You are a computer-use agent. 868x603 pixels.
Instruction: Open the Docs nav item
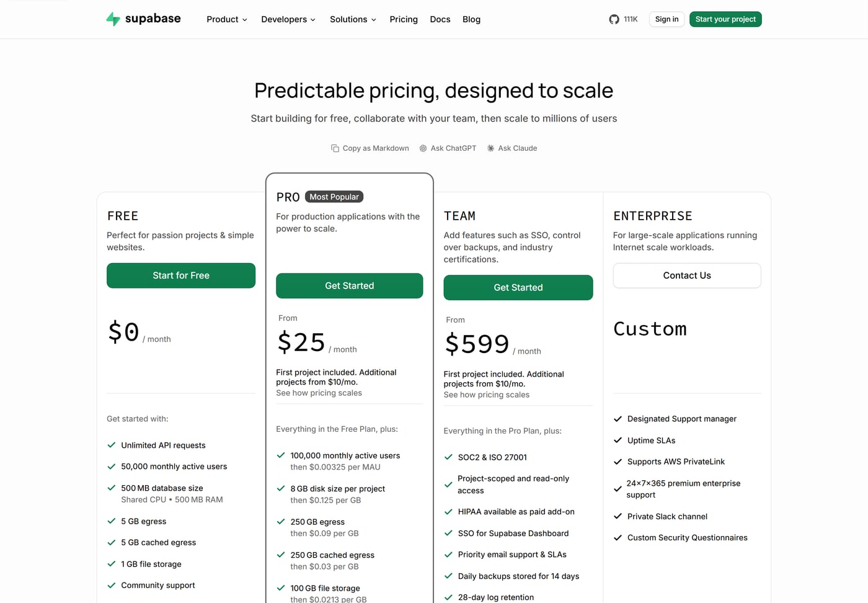[x=440, y=19]
